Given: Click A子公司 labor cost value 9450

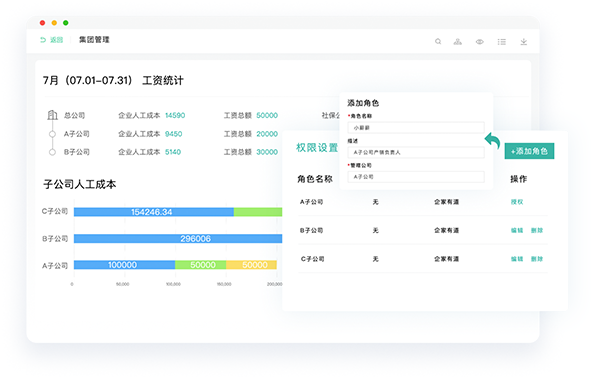Looking at the screenshot, I should [173, 134].
